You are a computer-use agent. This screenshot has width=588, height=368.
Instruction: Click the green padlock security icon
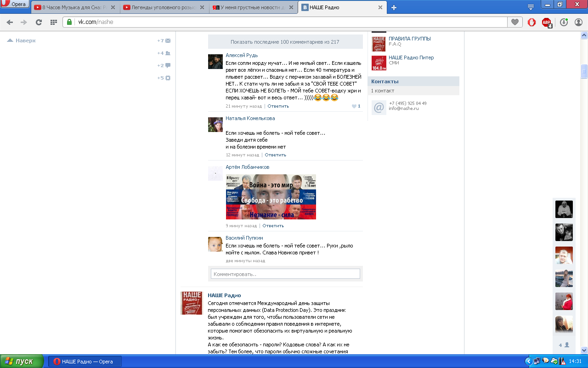[x=69, y=22]
